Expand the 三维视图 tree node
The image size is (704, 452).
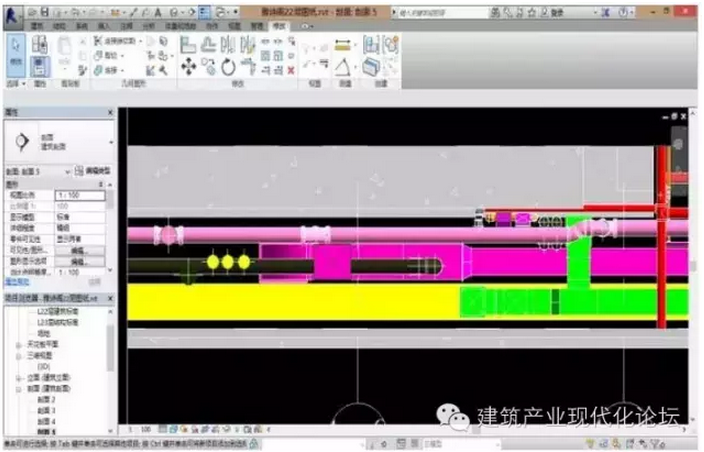click(19, 356)
